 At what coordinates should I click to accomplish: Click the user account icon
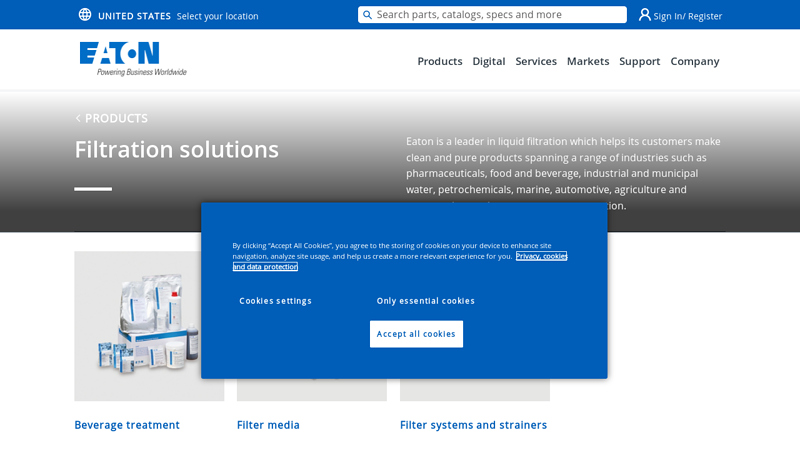(644, 15)
